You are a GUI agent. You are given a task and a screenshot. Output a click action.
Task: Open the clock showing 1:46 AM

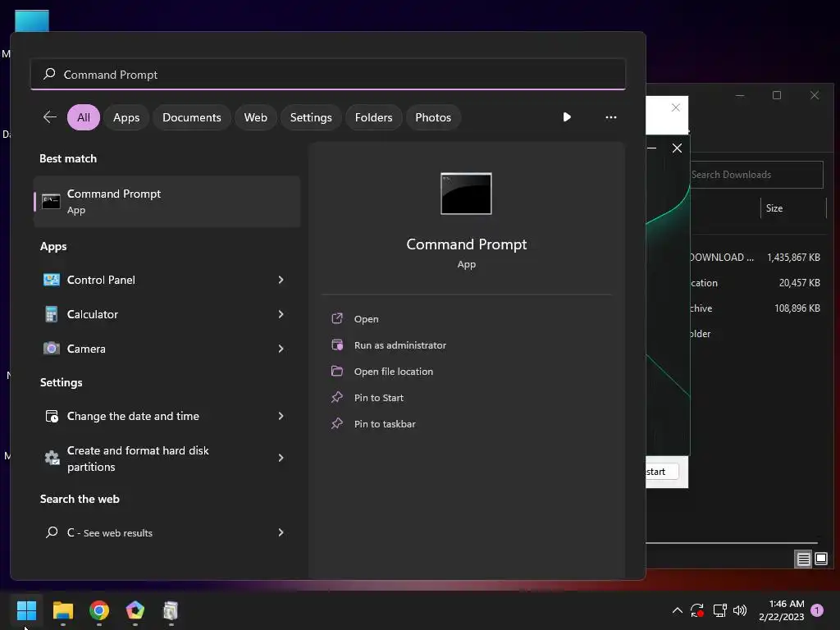pos(782,610)
